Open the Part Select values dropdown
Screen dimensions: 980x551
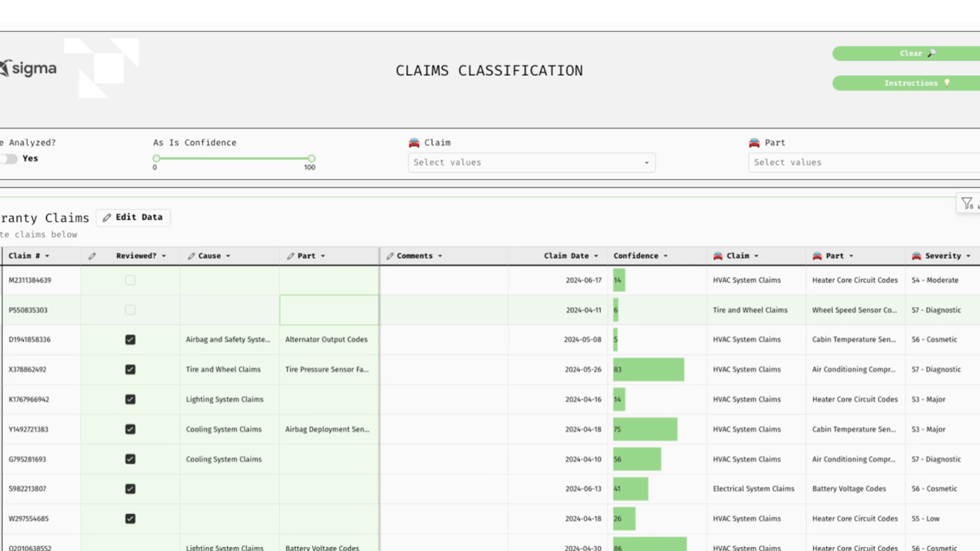864,163
